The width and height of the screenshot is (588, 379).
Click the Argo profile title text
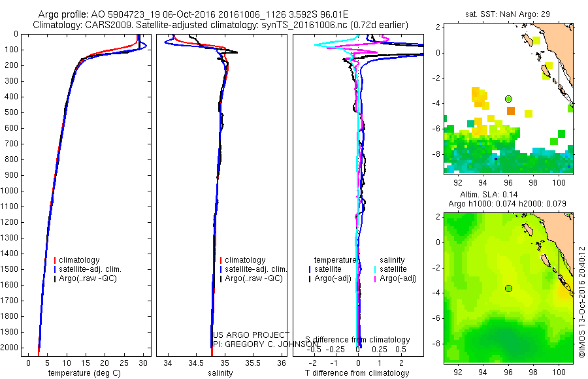coord(193,14)
